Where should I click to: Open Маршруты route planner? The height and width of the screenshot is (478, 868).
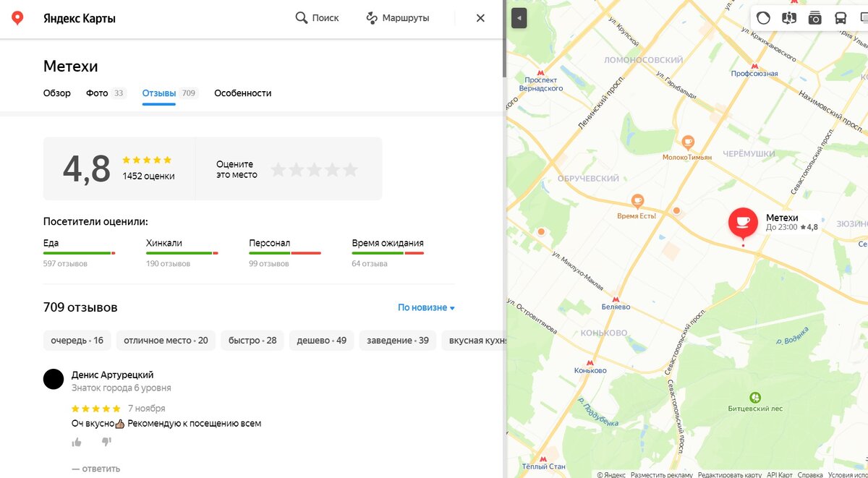coord(397,18)
